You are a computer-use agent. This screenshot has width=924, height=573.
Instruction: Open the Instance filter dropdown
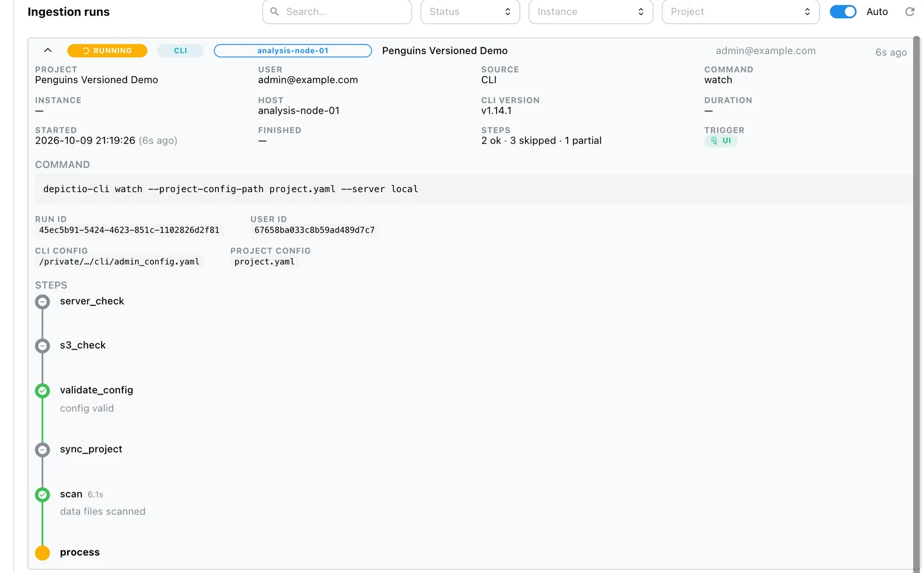(591, 12)
